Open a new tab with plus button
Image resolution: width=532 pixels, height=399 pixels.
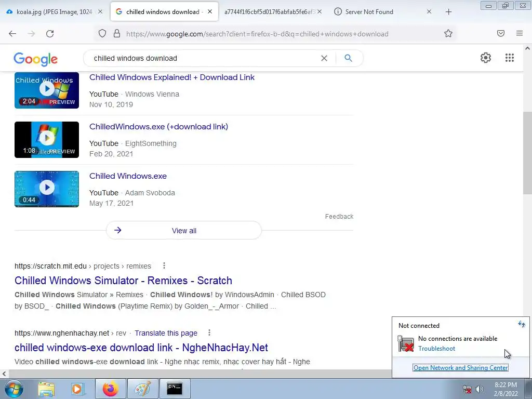[x=448, y=12]
